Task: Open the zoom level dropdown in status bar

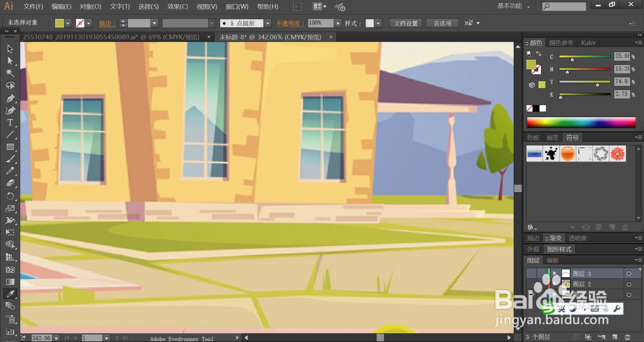Action: [56, 338]
